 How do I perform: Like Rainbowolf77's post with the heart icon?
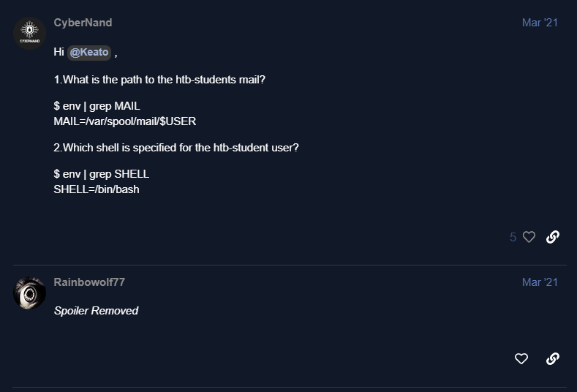click(521, 358)
